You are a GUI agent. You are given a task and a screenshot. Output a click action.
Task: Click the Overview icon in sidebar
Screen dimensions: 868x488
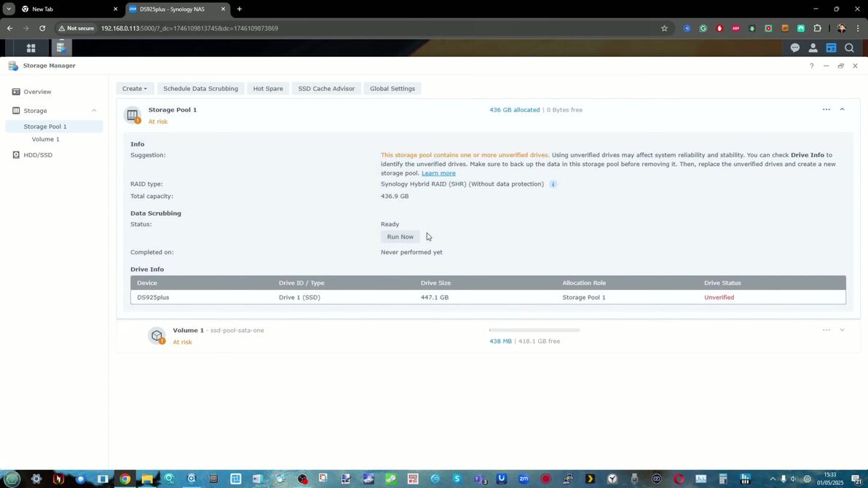coord(16,92)
